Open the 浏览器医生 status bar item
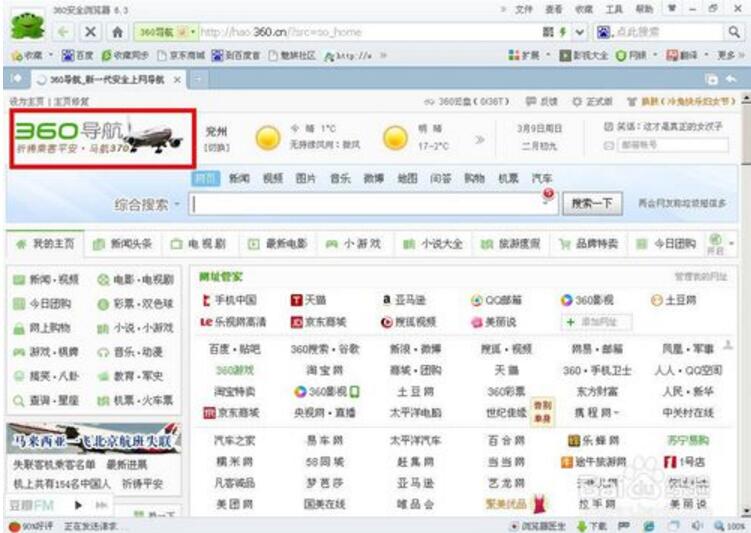This screenshot has width=751, height=533. click(x=538, y=526)
